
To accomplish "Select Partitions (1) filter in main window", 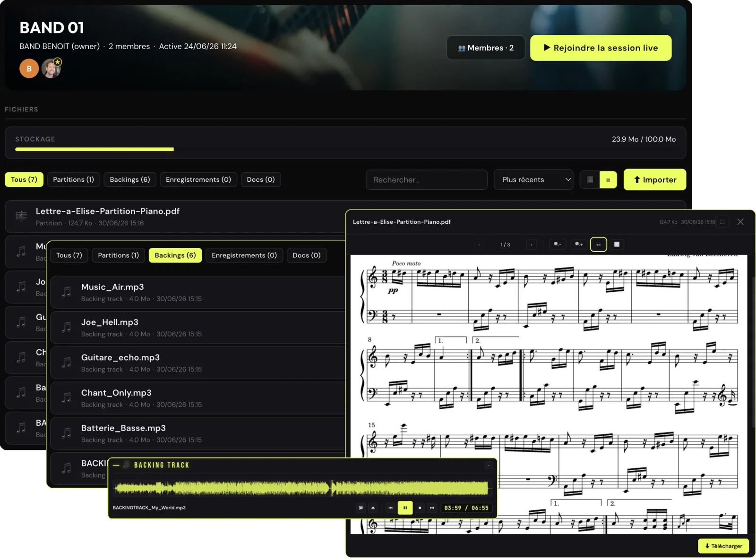I will tap(74, 179).
